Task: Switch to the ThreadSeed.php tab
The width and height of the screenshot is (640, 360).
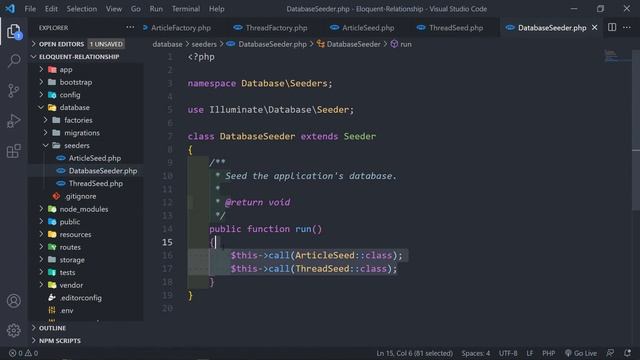Action: point(451,27)
